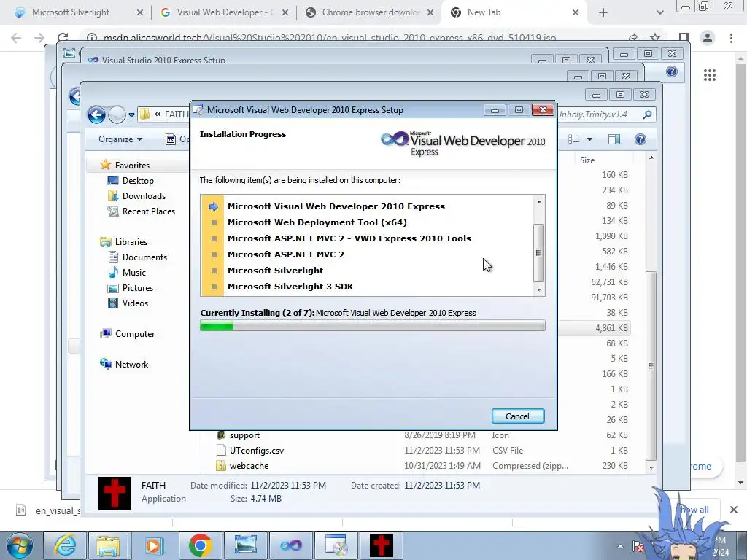Open Windows Media Player from taskbar
The width and height of the screenshot is (747, 560).
point(154,545)
